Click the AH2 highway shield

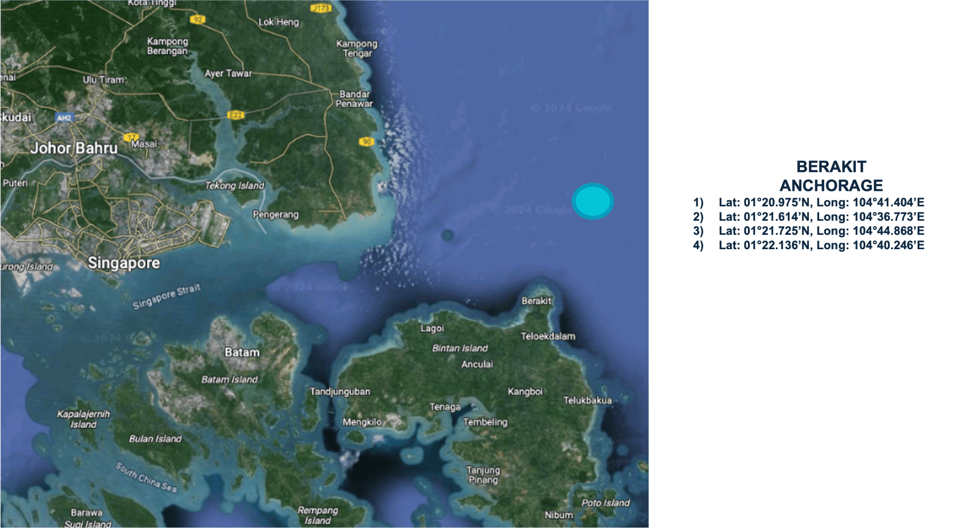click(64, 118)
